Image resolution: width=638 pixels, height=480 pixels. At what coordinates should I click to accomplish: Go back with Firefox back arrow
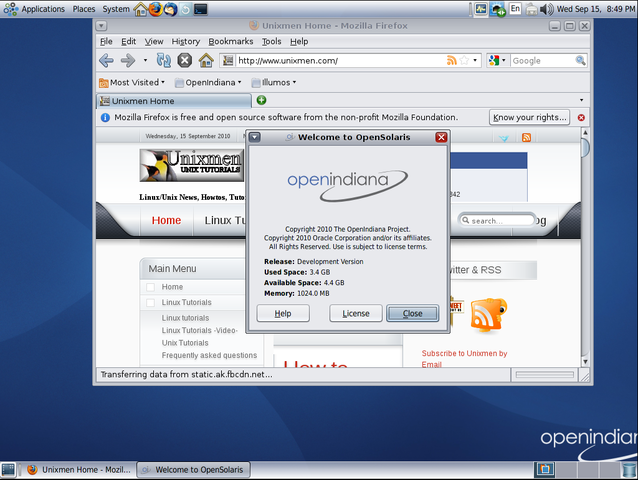coord(106,61)
